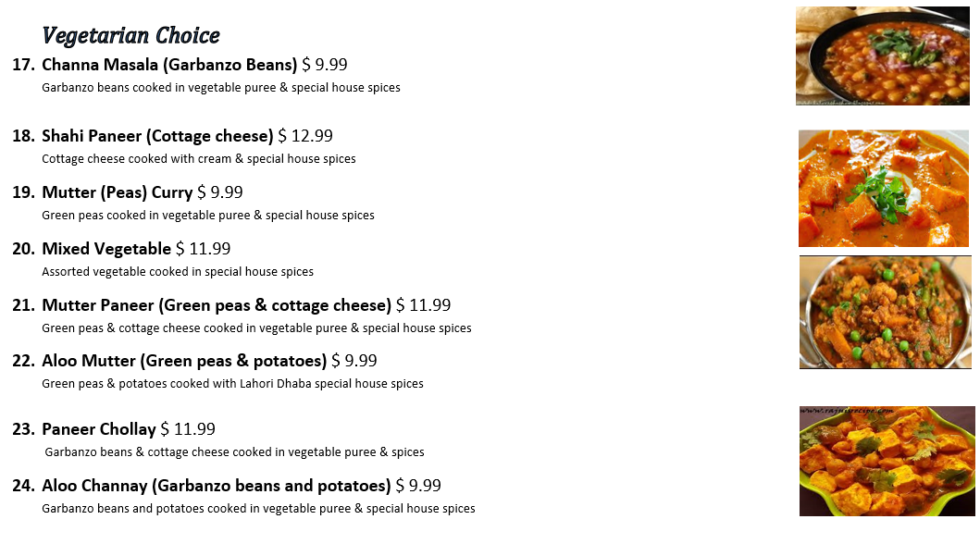Image resolution: width=980 pixels, height=544 pixels.
Task: Click the Vegetarian Choice heading
Action: coord(130,36)
